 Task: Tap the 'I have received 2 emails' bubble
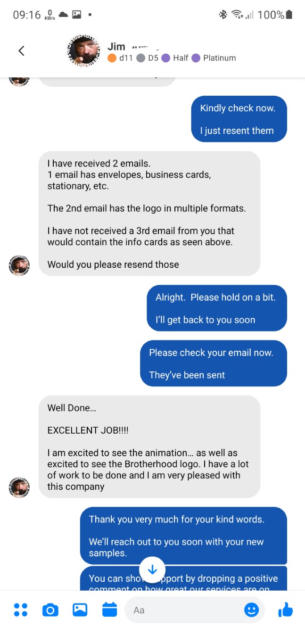[x=149, y=214]
